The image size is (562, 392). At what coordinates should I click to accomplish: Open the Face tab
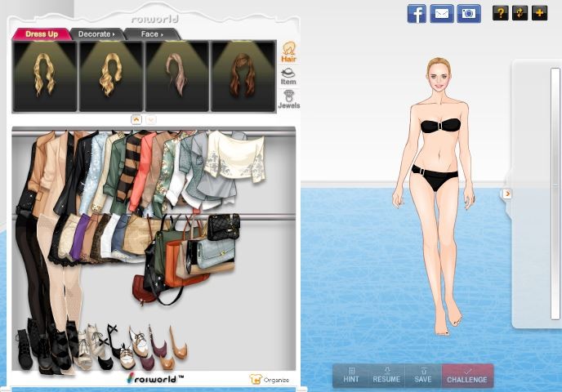(151, 34)
